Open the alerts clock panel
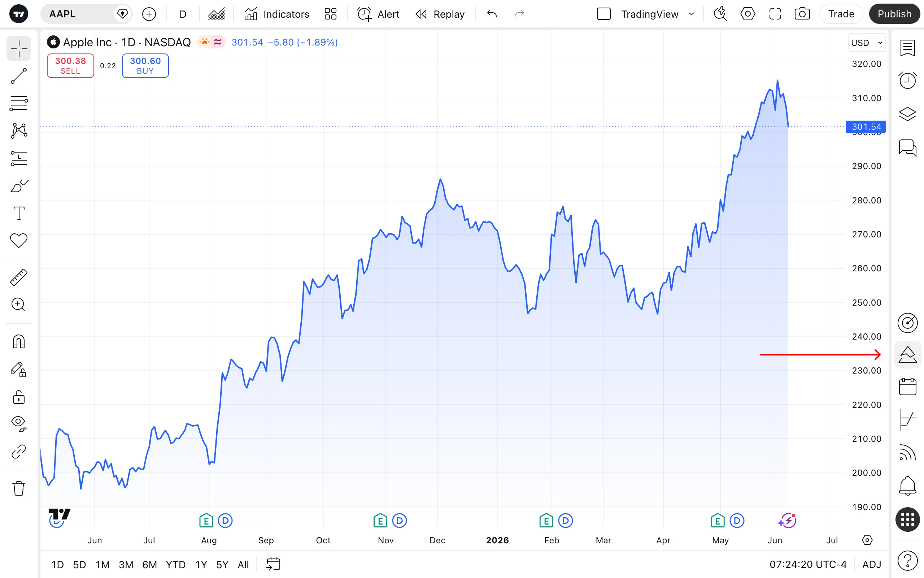This screenshot has width=924, height=578. coord(908,80)
